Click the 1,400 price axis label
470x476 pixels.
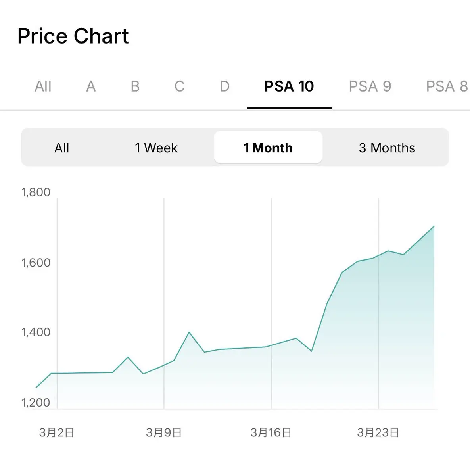pos(36,332)
